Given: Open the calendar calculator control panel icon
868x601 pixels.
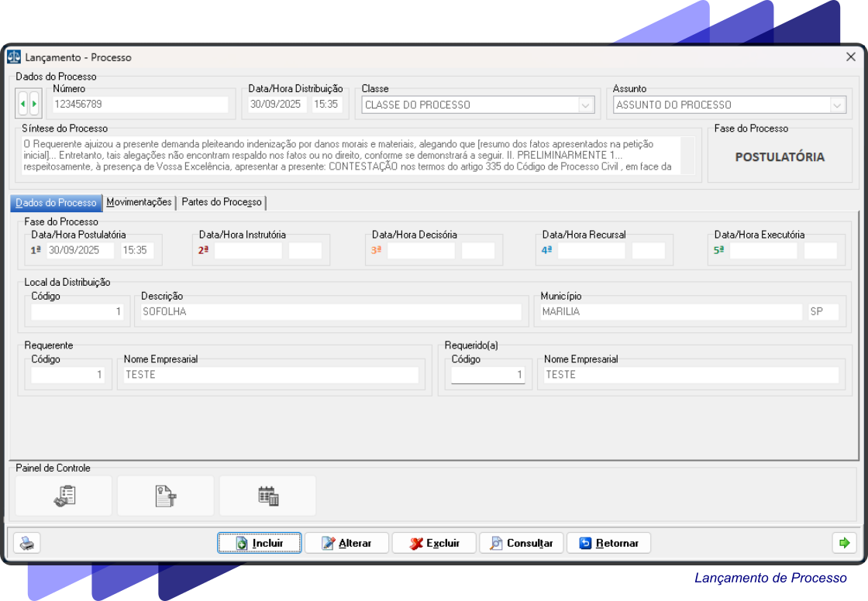Looking at the screenshot, I should 268,496.
